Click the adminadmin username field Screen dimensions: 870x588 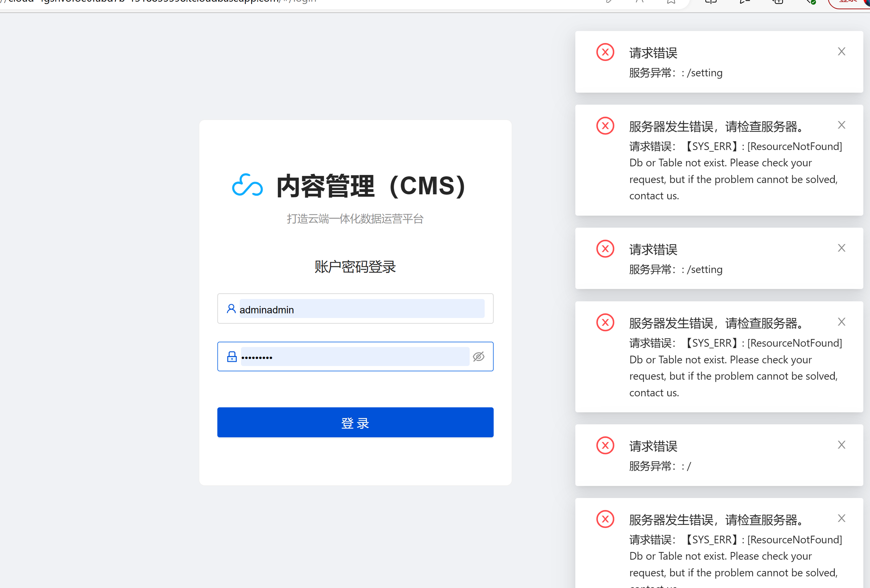click(x=361, y=309)
